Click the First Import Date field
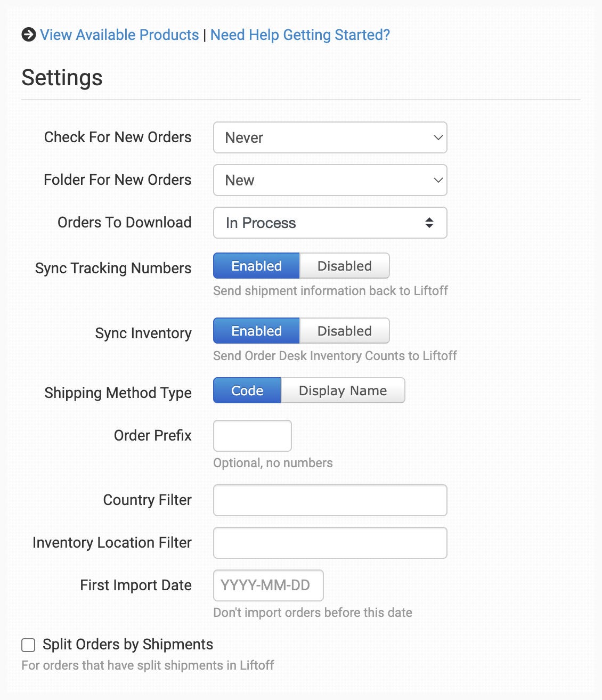The height and width of the screenshot is (700, 602). click(x=269, y=585)
